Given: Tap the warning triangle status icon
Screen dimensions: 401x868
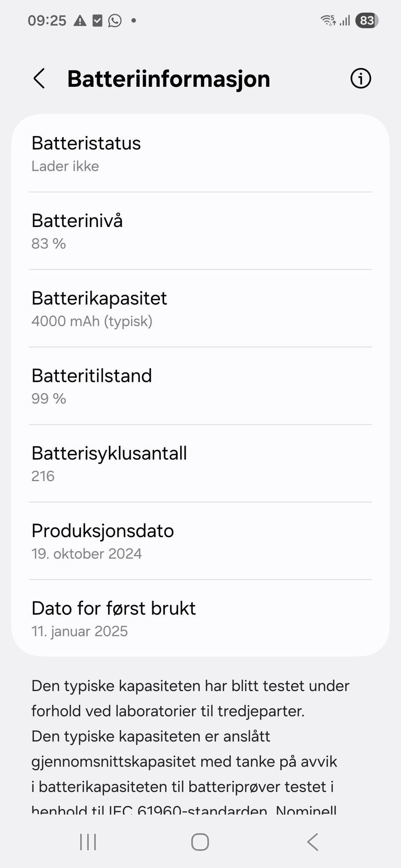Looking at the screenshot, I should pos(80,20).
